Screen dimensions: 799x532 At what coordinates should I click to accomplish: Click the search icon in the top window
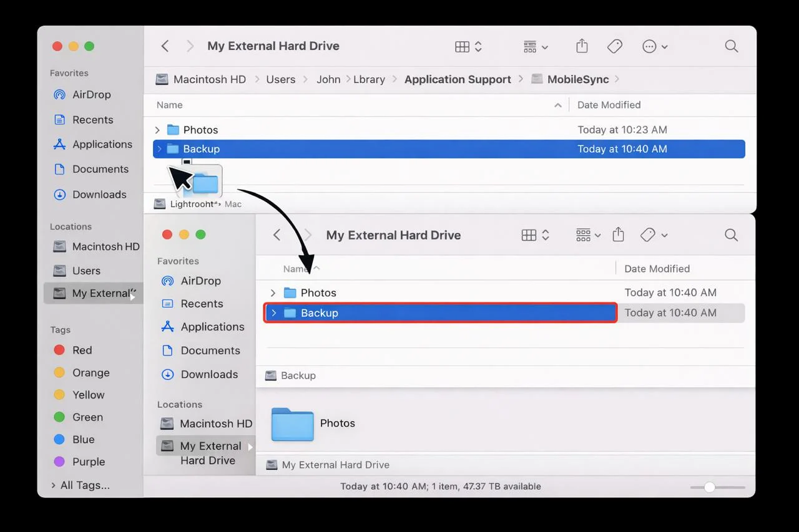(731, 46)
